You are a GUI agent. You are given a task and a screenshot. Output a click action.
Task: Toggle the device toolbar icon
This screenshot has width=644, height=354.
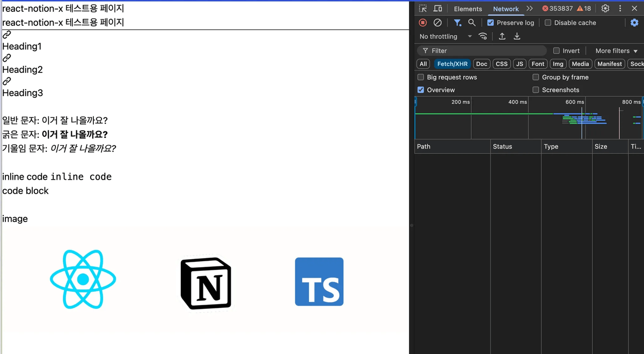click(437, 9)
